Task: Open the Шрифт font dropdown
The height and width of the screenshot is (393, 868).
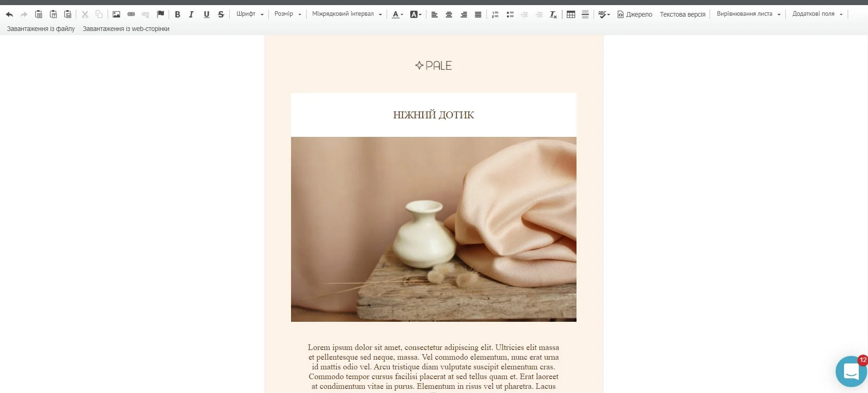Action: 250,14
